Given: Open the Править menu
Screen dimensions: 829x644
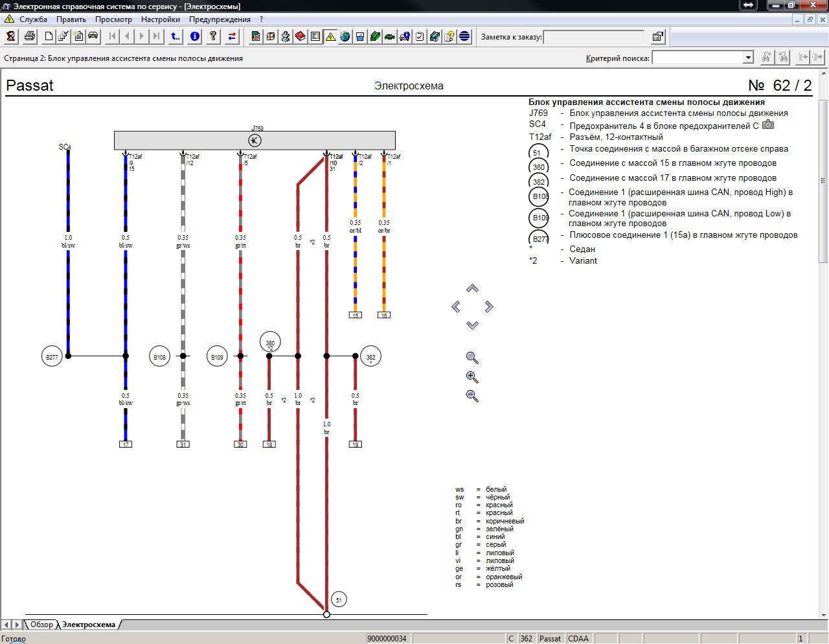Looking at the screenshot, I should point(71,19).
